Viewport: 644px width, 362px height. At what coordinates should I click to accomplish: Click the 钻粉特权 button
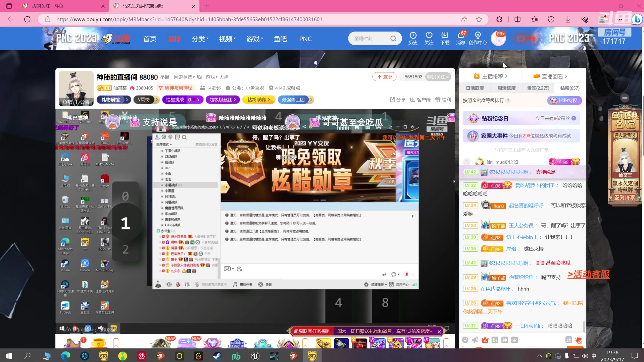[x=564, y=101]
